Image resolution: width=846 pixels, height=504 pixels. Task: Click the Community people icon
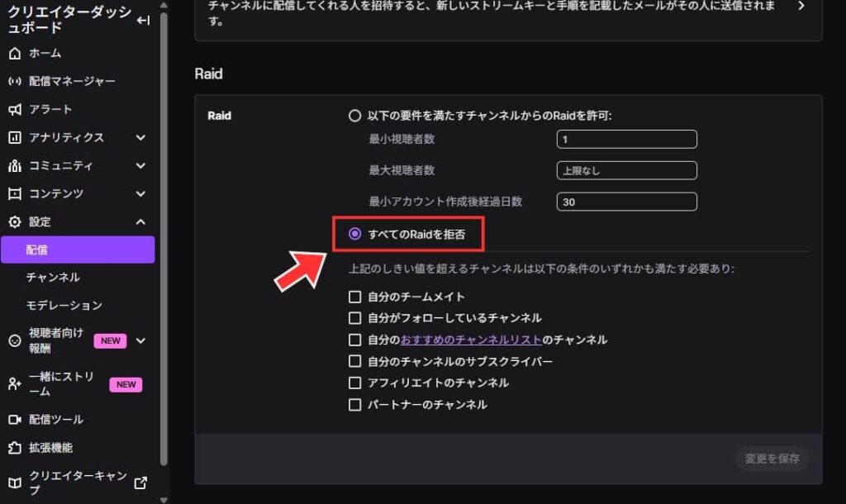click(15, 166)
